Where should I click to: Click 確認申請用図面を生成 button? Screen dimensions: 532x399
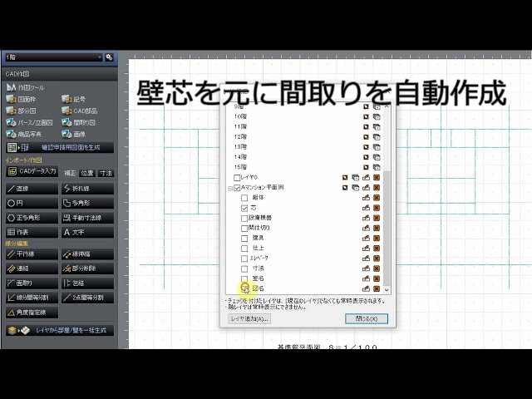60,148
